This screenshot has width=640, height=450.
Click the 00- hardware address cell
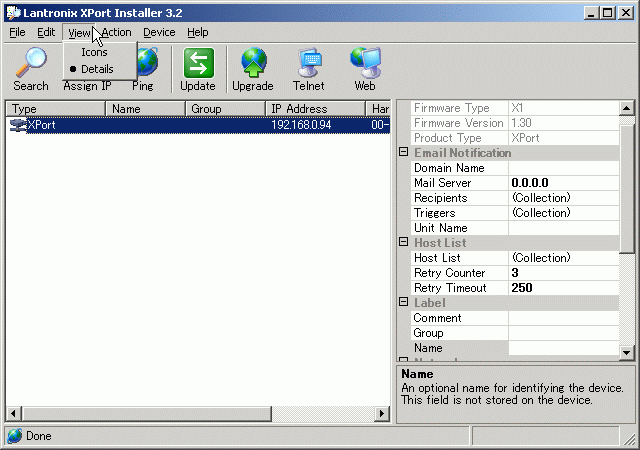(380, 125)
